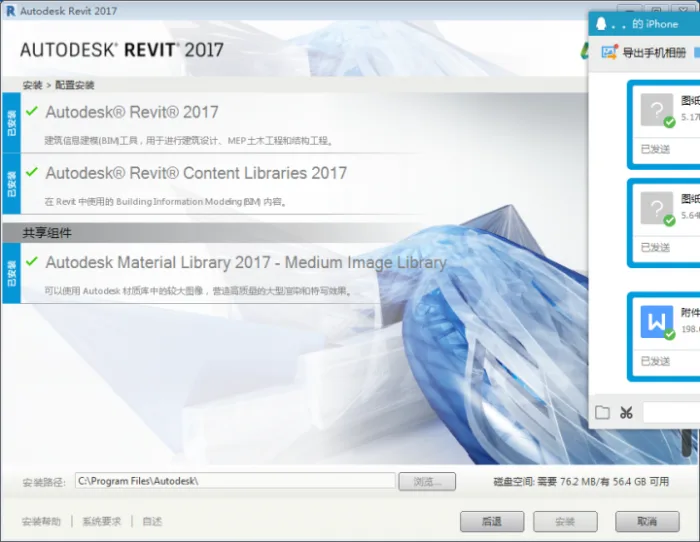Click the 安装 breadcrumb link
This screenshot has height=542, width=700.
point(33,85)
